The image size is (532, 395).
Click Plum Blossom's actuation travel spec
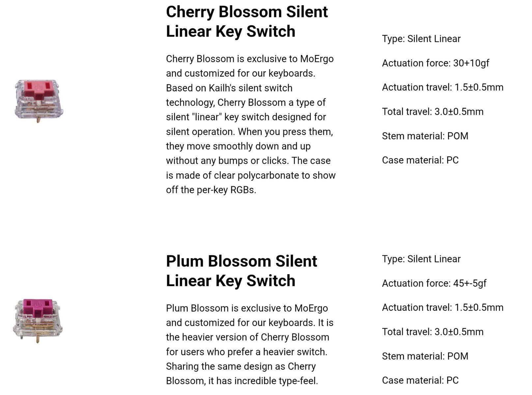tap(442, 308)
